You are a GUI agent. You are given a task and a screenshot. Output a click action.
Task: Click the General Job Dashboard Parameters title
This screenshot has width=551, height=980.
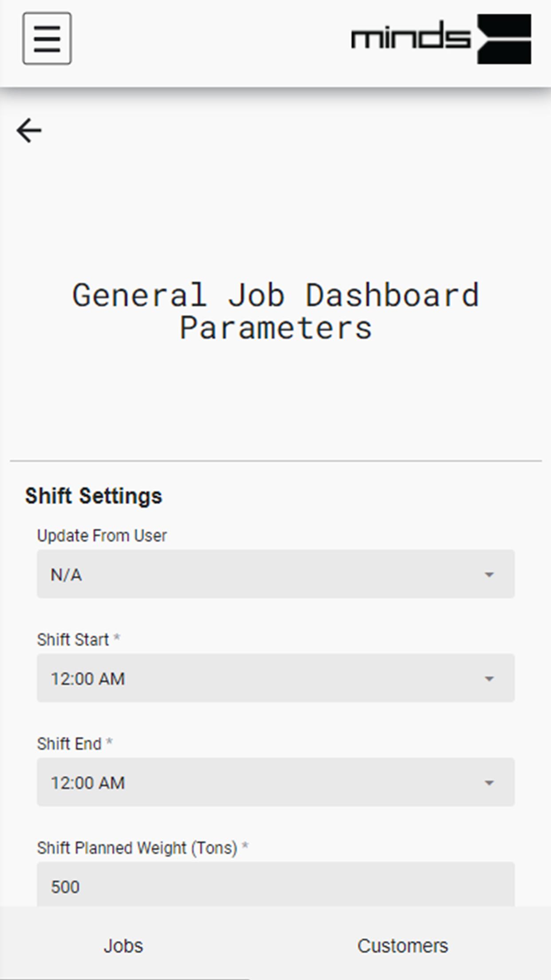(x=275, y=311)
